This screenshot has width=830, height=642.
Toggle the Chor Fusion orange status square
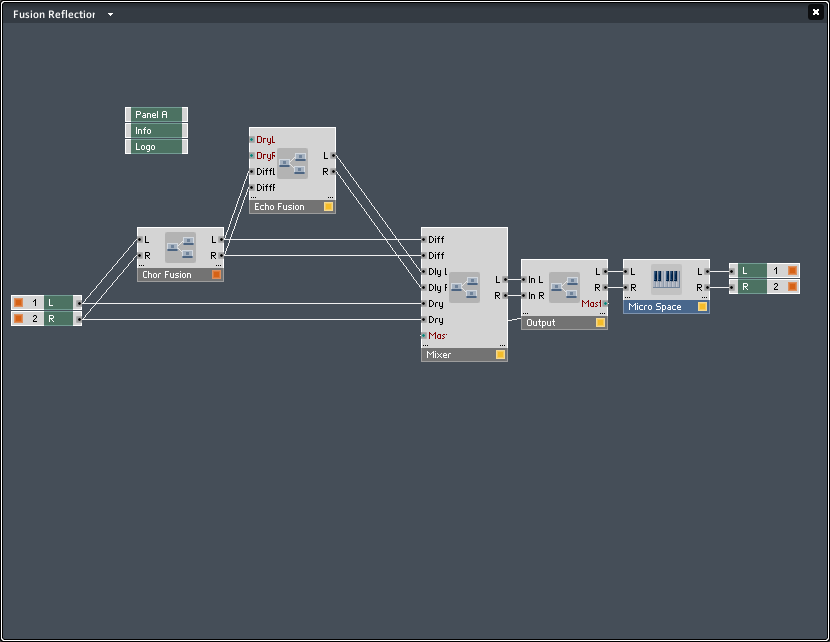[216, 274]
